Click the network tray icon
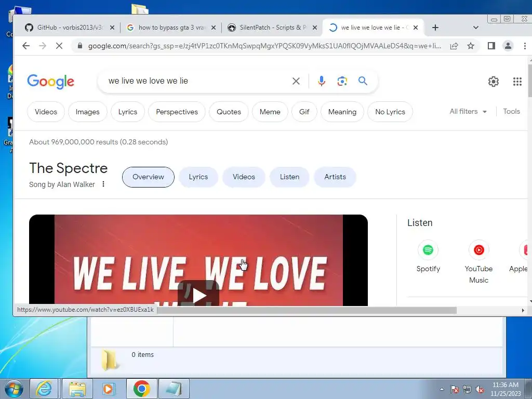 tap(467, 389)
